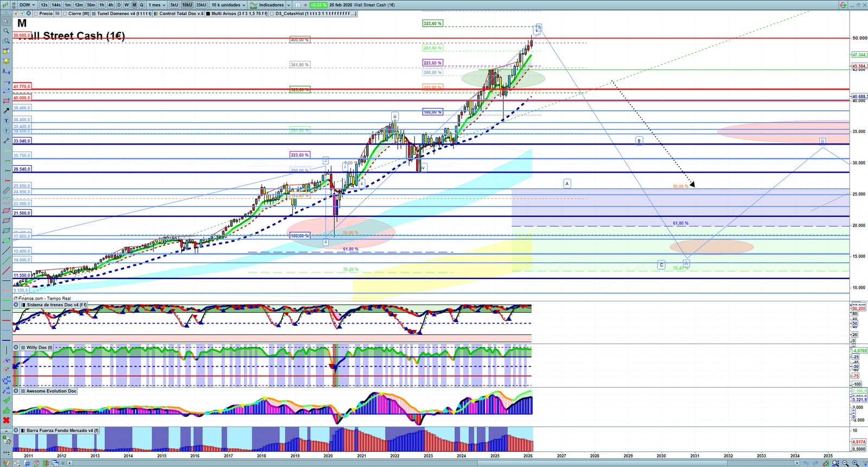Switch to the 4h timeframe
This screenshot has height=467, width=868.
click(111, 5)
